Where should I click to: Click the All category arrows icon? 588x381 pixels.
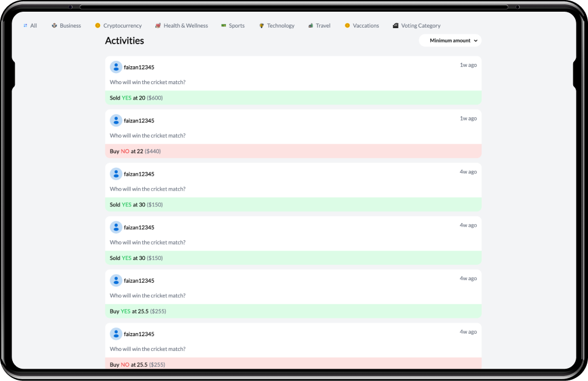pyautogui.click(x=25, y=26)
